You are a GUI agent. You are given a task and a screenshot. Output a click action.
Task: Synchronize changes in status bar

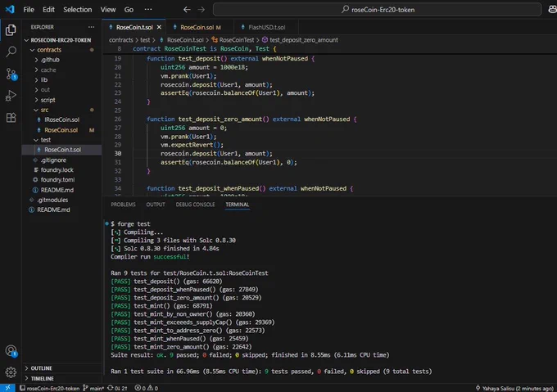click(117, 388)
